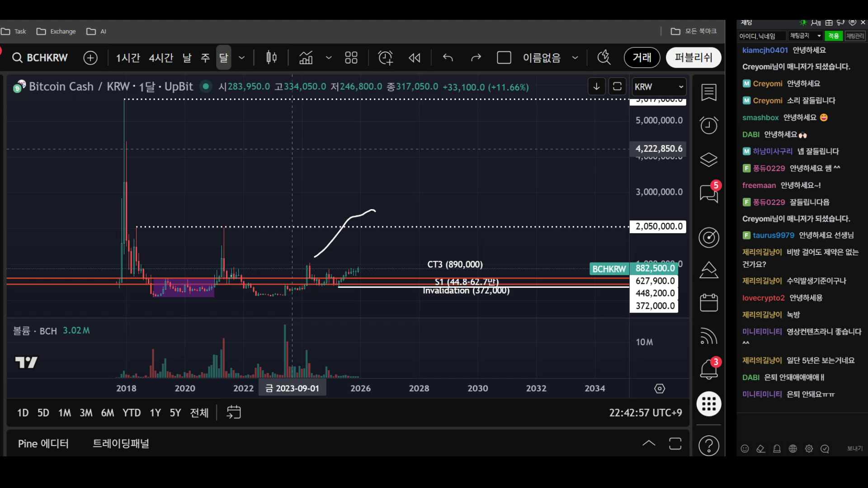Viewport: 868px width, 488px height.
Task: Open the KRW currency dropdown
Action: point(659,86)
